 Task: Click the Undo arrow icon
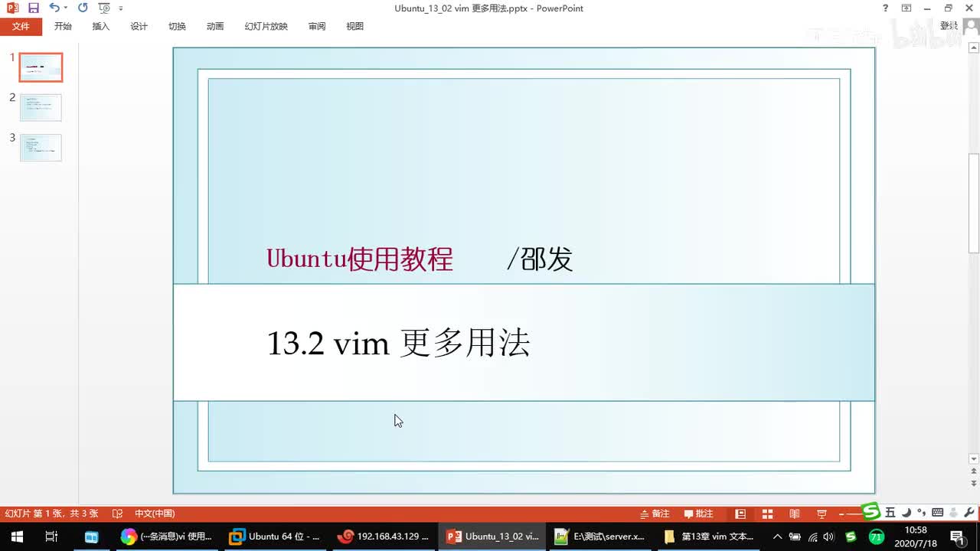pos(54,8)
